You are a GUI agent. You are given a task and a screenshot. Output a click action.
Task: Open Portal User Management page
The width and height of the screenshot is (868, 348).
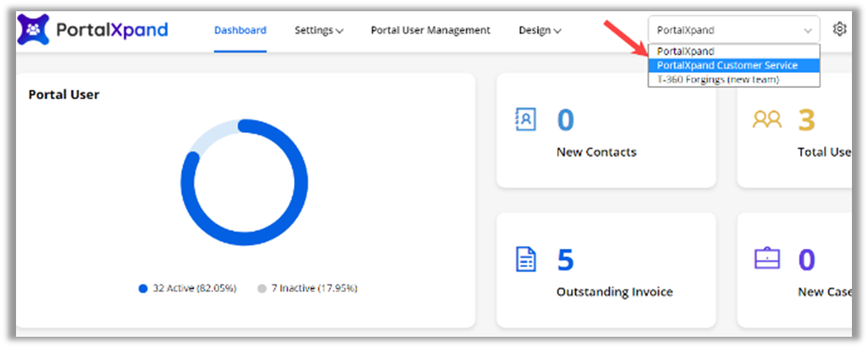[430, 30]
